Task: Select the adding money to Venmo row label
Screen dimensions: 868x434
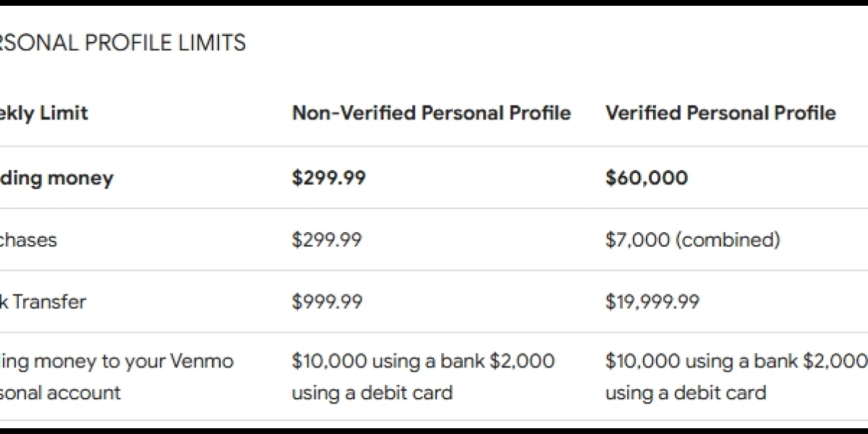Action: pyautogui.click(x=116, y=376)
